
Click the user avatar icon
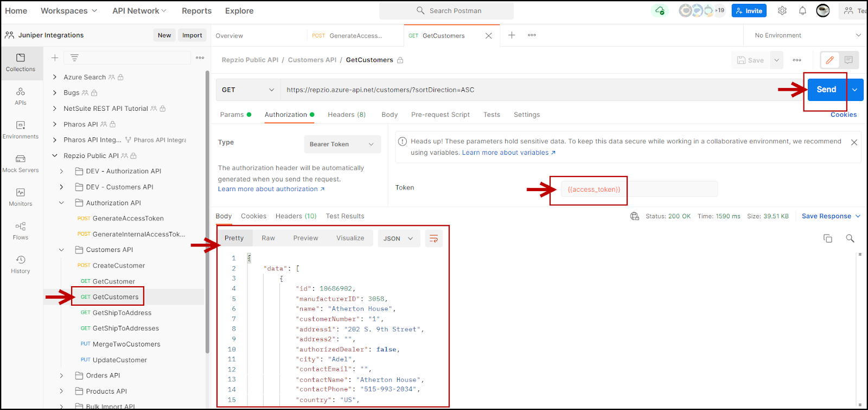pos(823,10)
